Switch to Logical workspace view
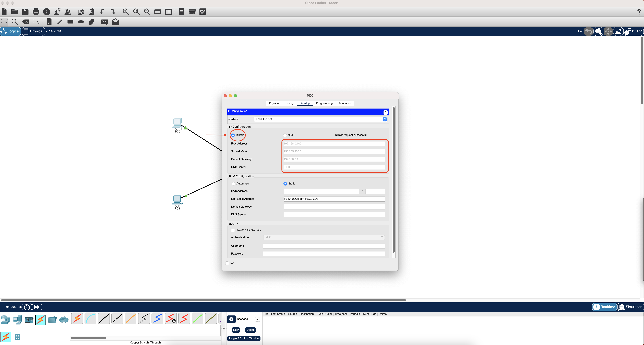The image size is (644, 345). point(10,31)
